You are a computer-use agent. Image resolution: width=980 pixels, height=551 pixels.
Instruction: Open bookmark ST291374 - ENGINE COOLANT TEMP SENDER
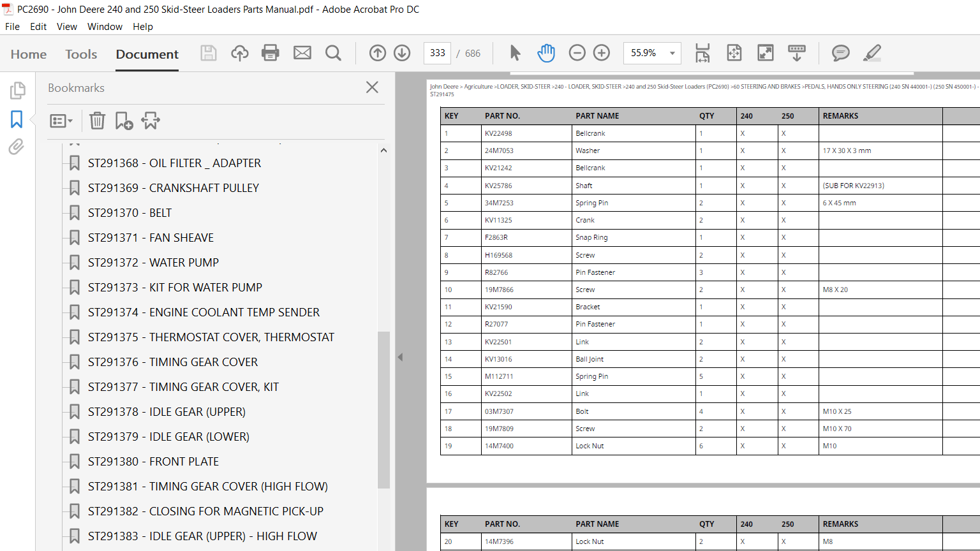pyautogui.click(x=204, y=312)
